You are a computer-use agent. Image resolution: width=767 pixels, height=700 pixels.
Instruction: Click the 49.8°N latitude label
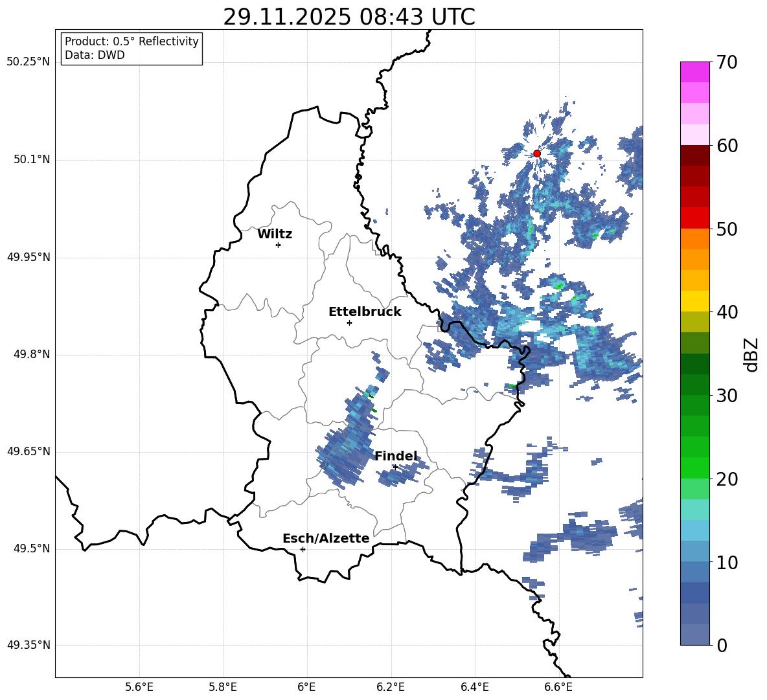point(32,354)
